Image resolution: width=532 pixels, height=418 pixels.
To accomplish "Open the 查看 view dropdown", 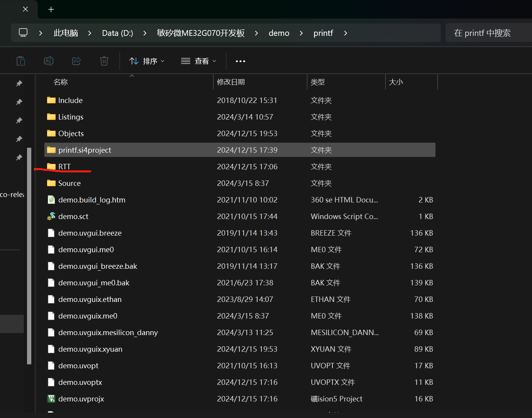I will click(199, 61).
